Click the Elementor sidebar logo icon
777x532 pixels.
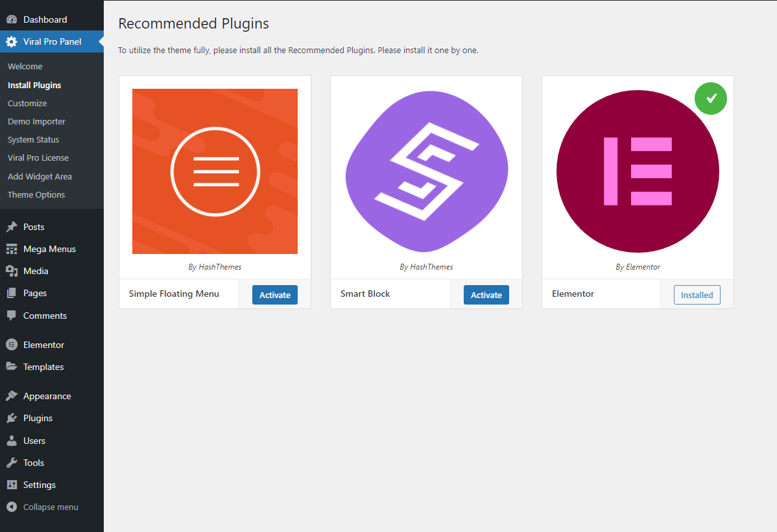[12, 345]
